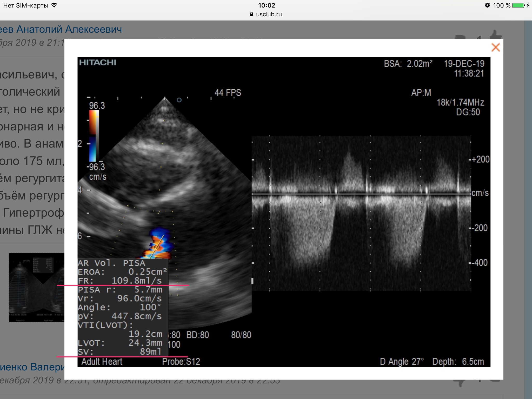Tap the Wi-Fi status icon
The image size is (532, 399).
54,5
